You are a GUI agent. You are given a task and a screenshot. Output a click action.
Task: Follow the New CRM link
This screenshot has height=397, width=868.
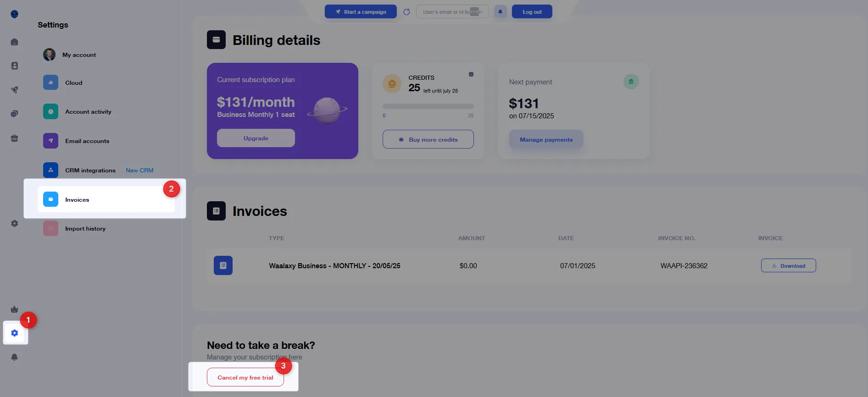point(139,170)
